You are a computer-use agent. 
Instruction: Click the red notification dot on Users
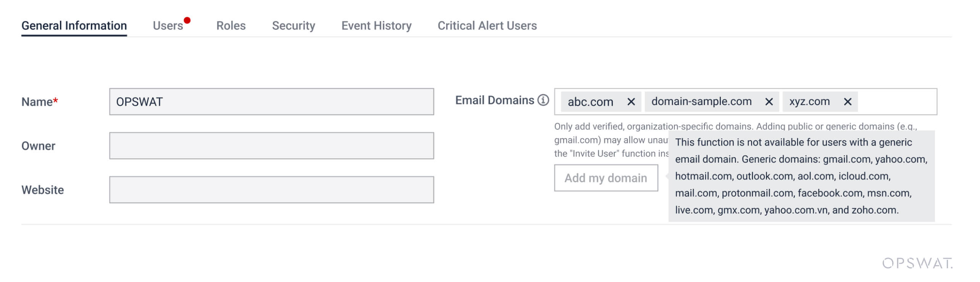(187, 20)
